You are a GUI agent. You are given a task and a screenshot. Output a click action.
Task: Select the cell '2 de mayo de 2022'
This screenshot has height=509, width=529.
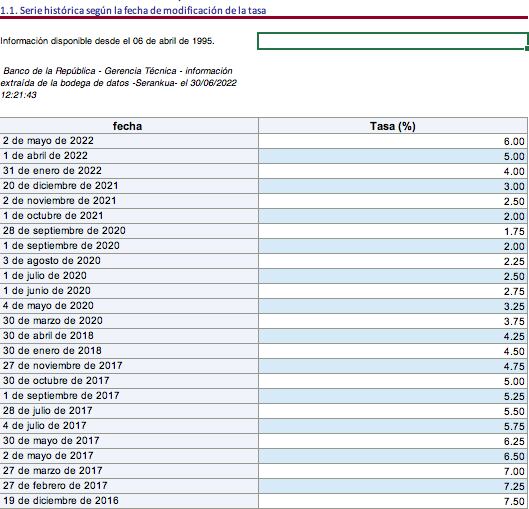(x=129, y=141)
